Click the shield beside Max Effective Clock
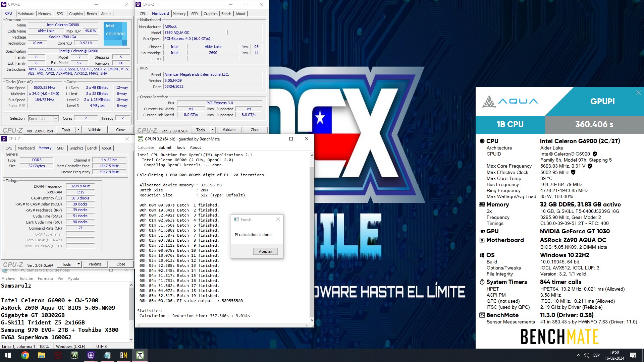Viewport: 644px width, 362px height. point(573,172)
